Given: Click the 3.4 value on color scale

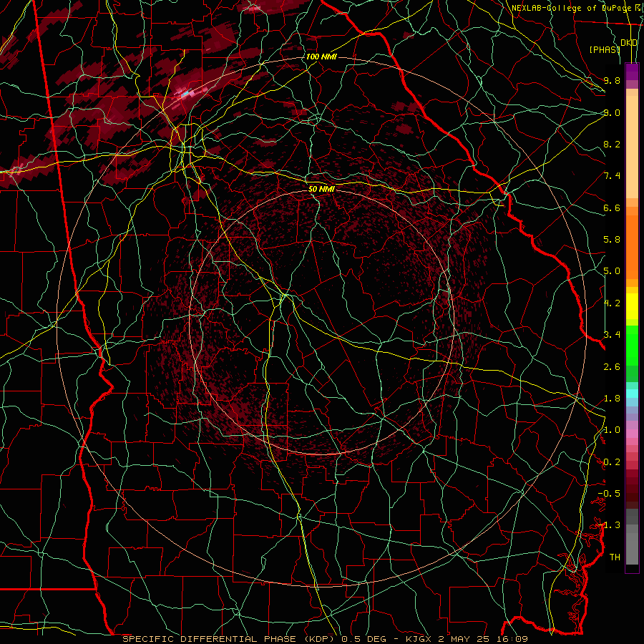Looking at the screenshot, I should pyautogui.click(x=612, y=334).
